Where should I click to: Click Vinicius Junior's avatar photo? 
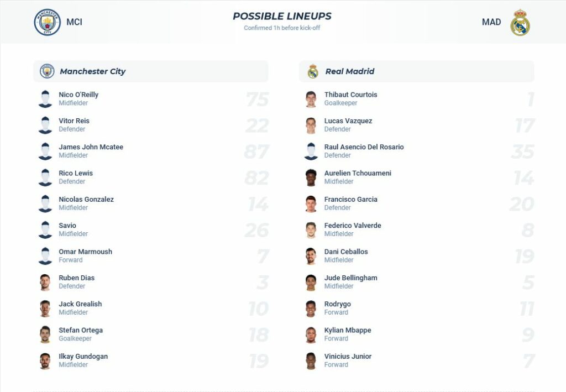pyautogui.click(x=311, y=360)
